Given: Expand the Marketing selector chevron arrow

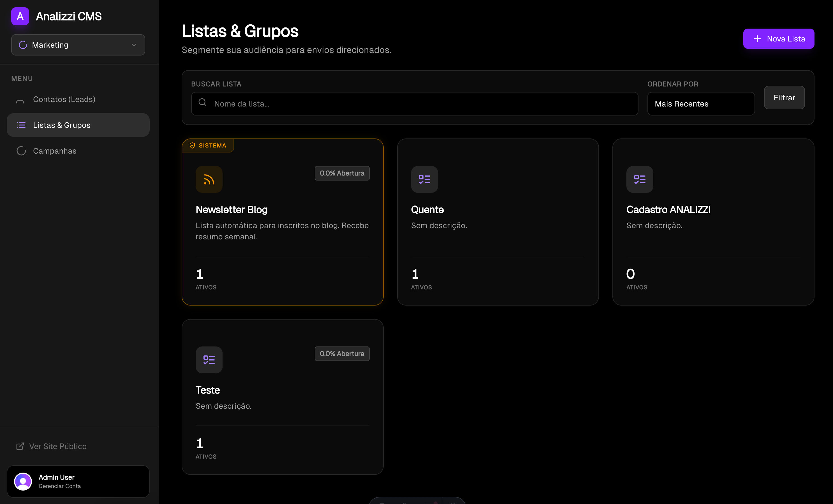Looking at the screenshot, I should [134, 45].
